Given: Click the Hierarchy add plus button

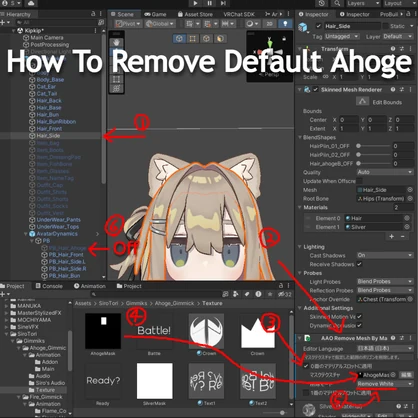Looking at the screenshot, I should 3,23.
